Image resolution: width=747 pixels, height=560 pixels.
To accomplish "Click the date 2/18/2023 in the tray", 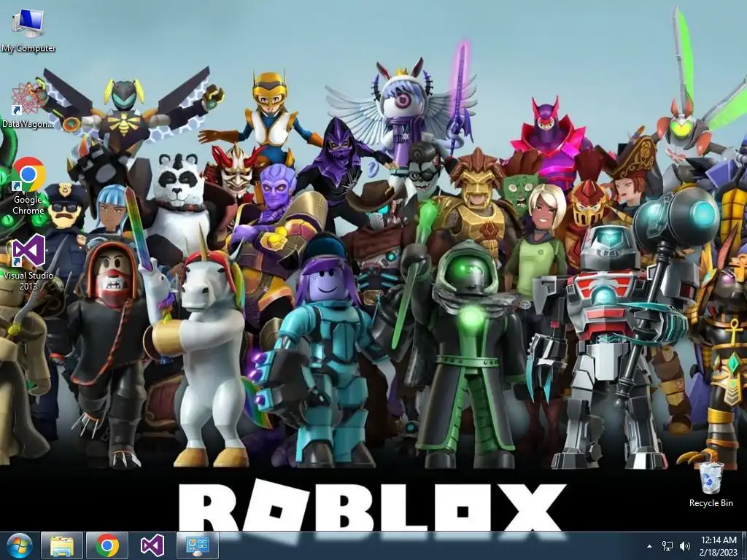I will (719, 552).
